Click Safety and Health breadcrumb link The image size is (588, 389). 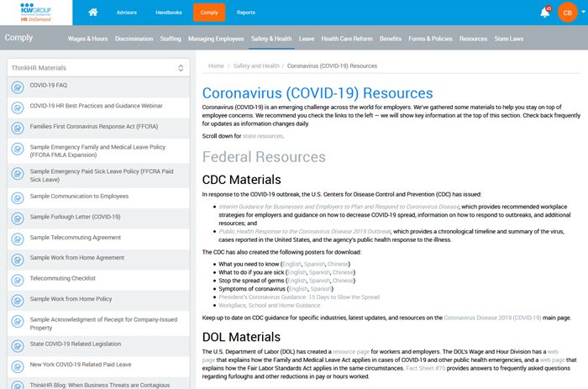pos(256,66)
